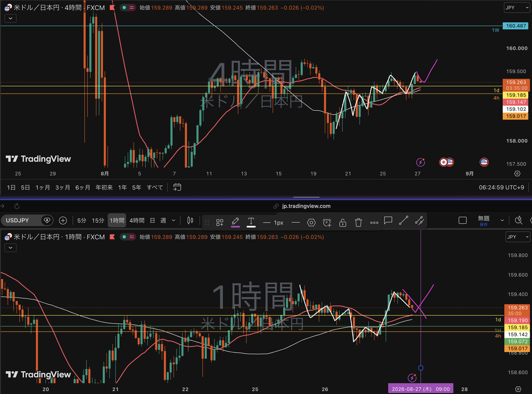This screenshot has height=394, width=532.
Task: Click the TradingView logo in 4時間 chart
Action: (x=38, y=159)
